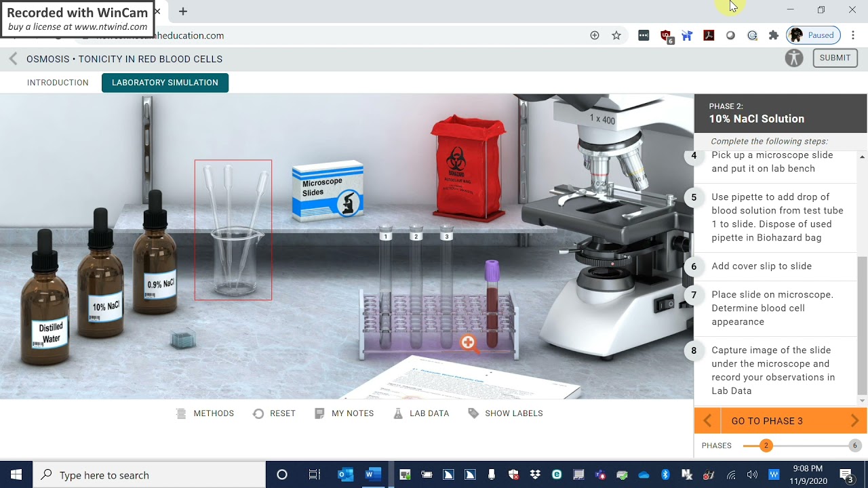The width and height of the screenshot is (868, 488).
Task: Click the steps panel scrollbar
Action: 863,325
